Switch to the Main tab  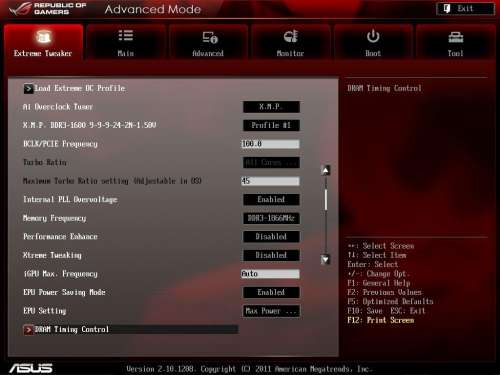pyautogui.click(x=126, y=42)
